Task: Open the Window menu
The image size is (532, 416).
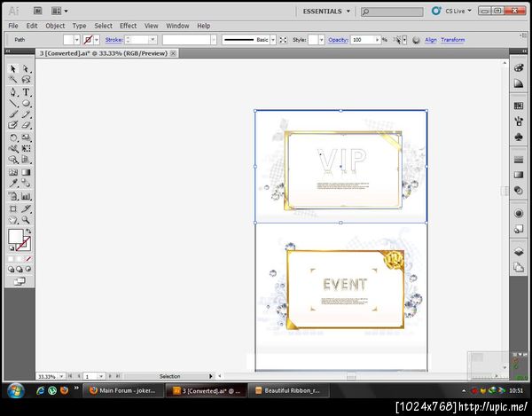Action: 177,26
